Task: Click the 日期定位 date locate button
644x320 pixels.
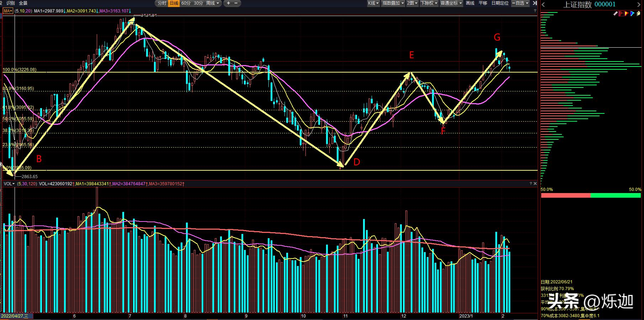Action: [500, 3]
